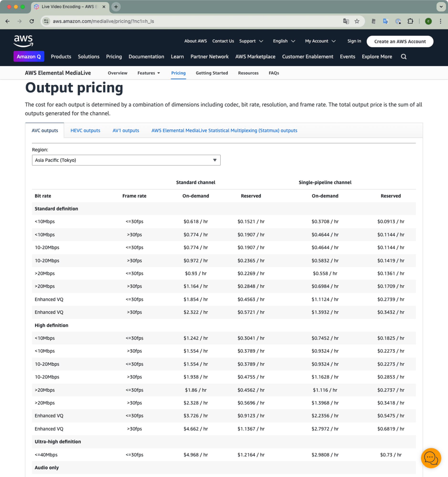Open the Chrome three-dot menu

click(x=440, y=21)
